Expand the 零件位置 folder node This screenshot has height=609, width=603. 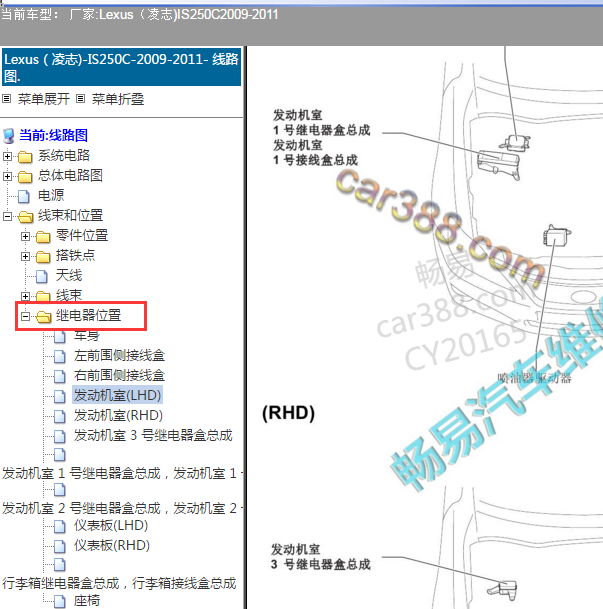pyautogui.click(x=25, y=236)
